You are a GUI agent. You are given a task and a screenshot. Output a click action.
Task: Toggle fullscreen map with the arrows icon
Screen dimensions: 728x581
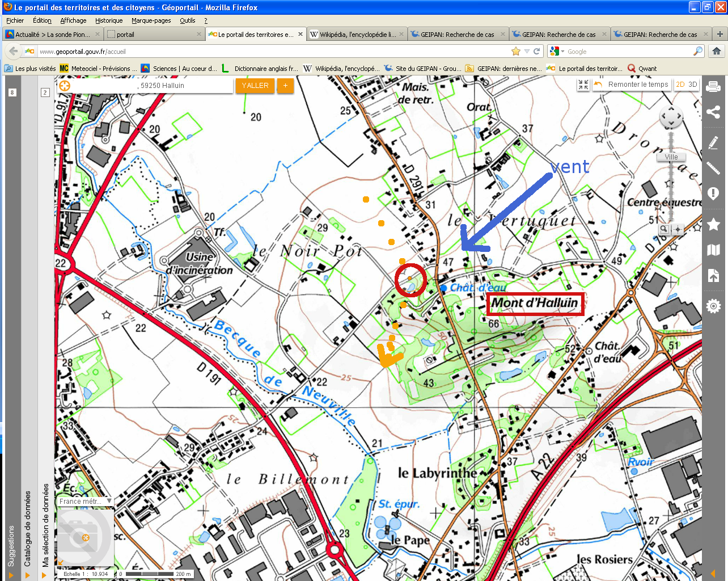[583, 85]
